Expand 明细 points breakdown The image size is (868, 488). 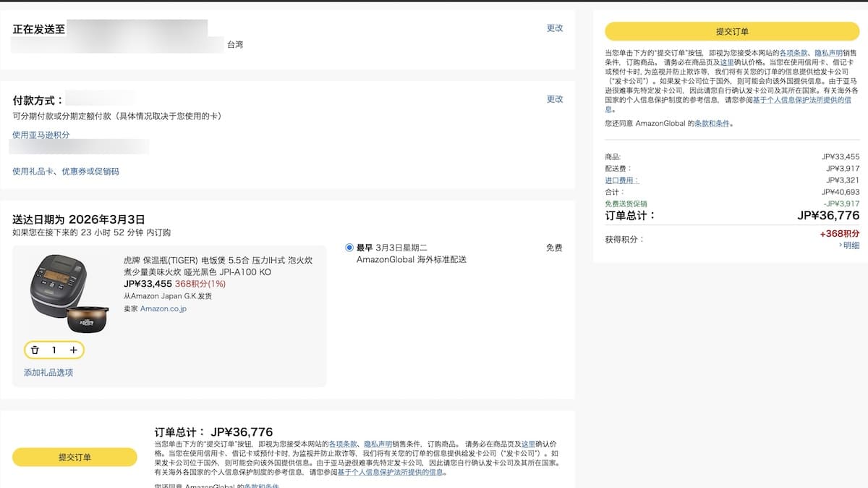pyautogui.click(x=850, y=245)
